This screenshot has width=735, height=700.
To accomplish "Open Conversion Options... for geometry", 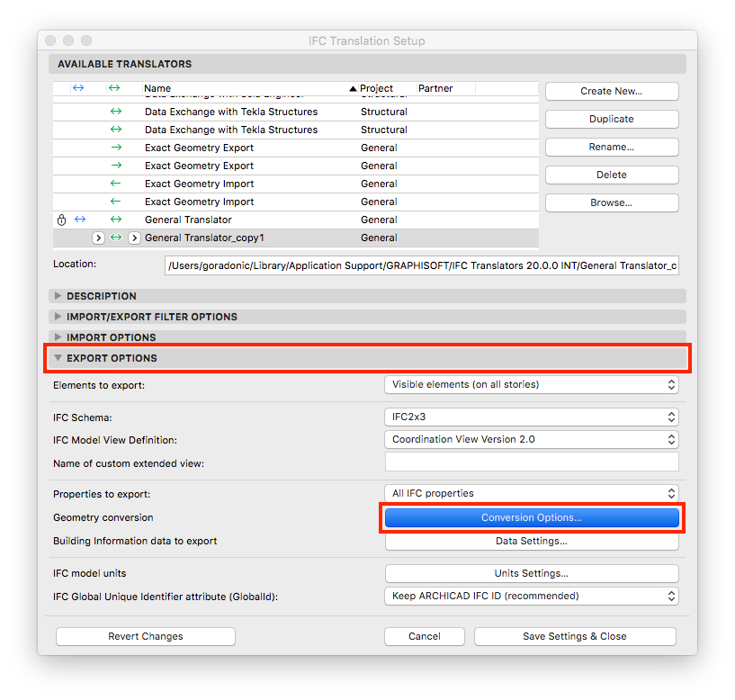I will click(x=532, y=517).
